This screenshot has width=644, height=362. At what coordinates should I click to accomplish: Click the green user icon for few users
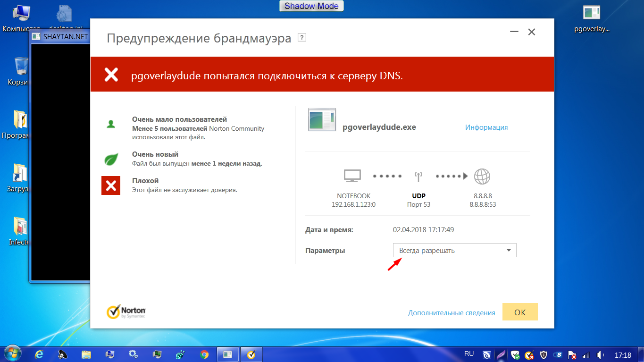(x=111, y=124)
